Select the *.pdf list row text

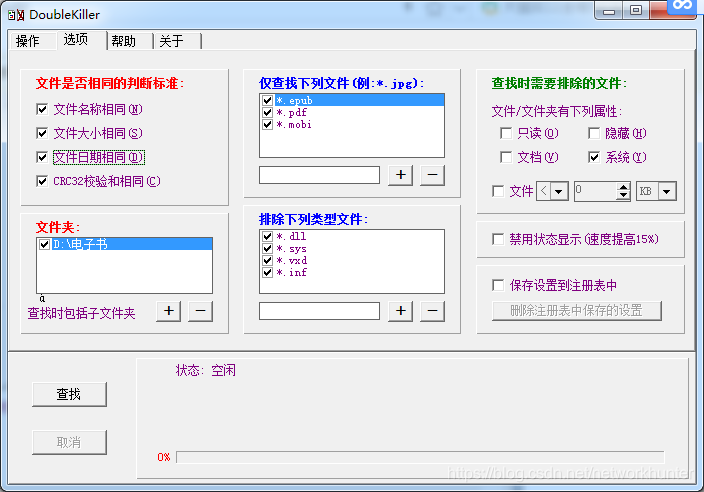click(x=291, y=112)
